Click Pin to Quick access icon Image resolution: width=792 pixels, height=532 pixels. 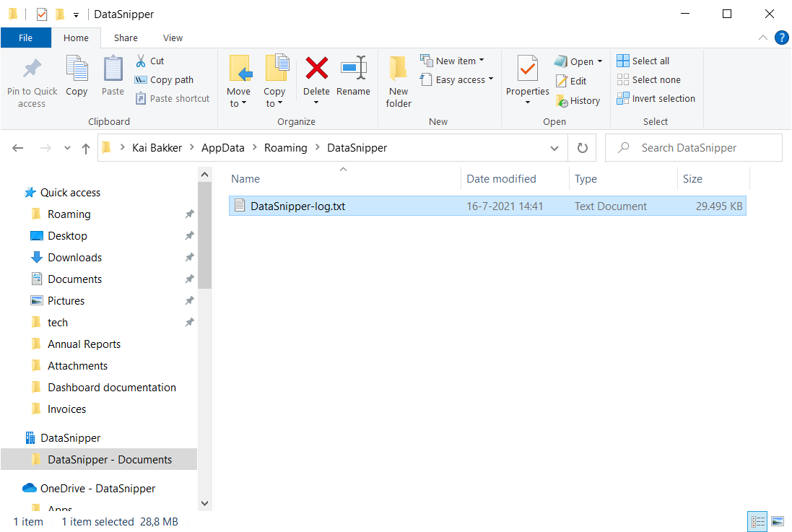[x=32, y=69]
